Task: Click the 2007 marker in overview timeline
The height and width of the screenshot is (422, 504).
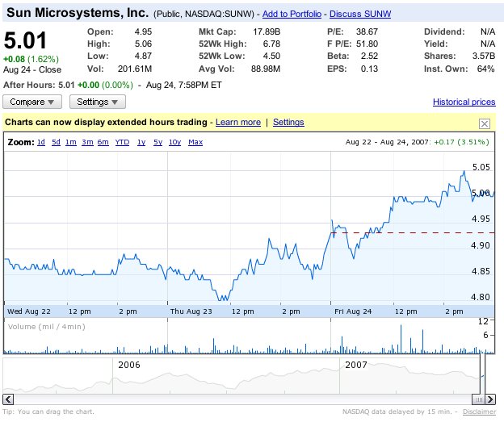Action: (356, 365)
